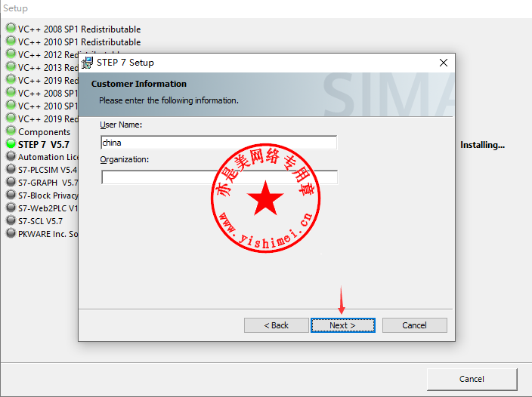
Task: Cancel the main Setup window installation
Action: pos(472,379)
